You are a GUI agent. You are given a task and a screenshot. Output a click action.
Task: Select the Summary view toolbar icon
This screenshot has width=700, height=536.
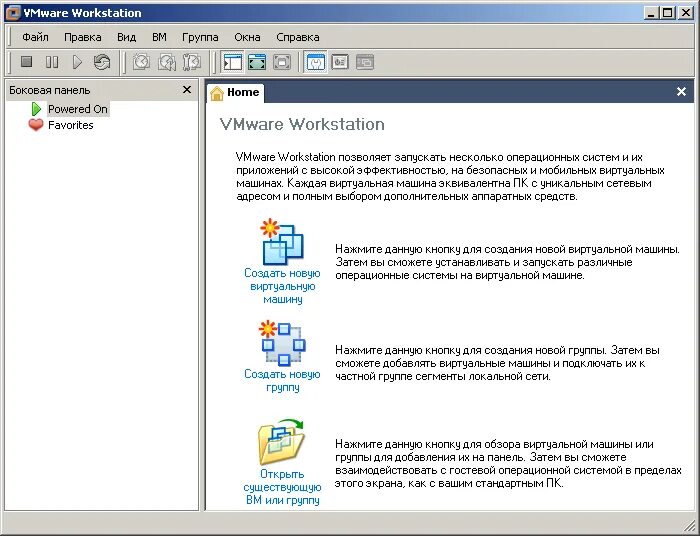[x=316, y=62]
